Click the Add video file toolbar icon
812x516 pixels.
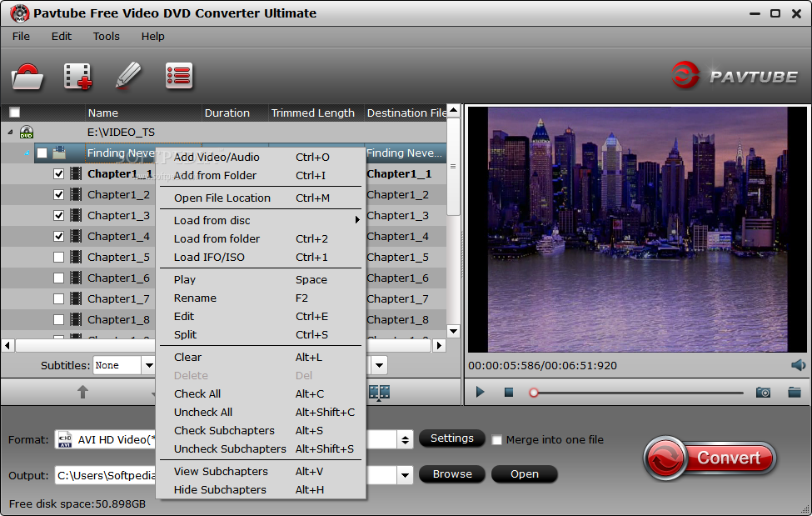77,77
